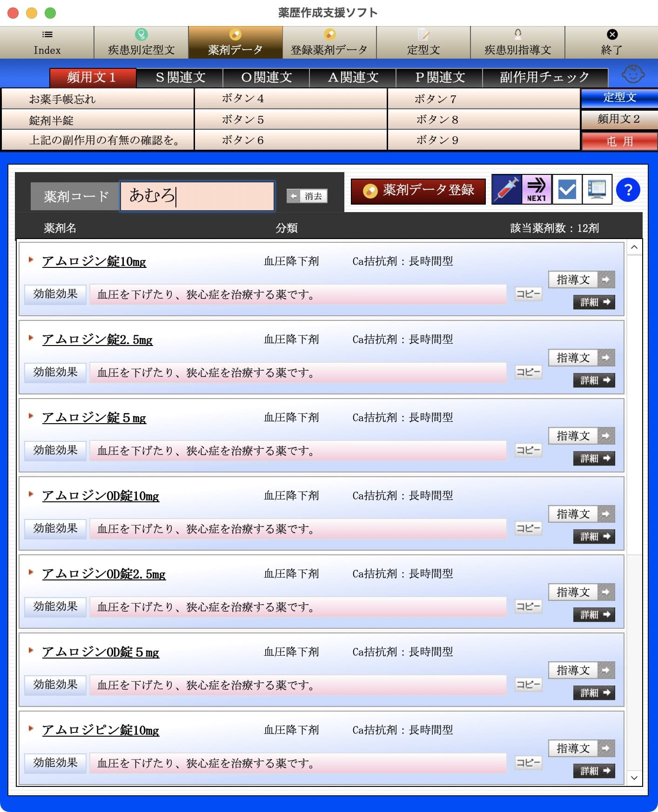Click the 定型文 notepad icon

click(x=423, y=34)
